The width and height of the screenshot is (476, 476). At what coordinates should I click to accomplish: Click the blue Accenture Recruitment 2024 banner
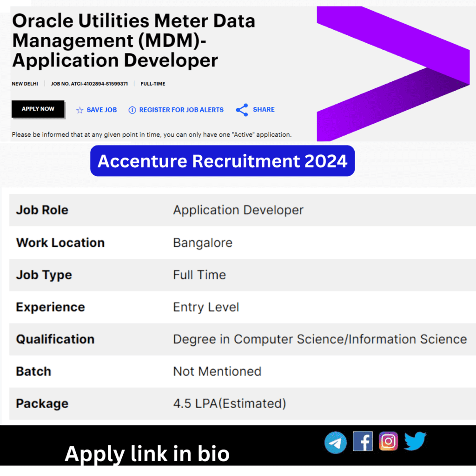pos(222,161)
